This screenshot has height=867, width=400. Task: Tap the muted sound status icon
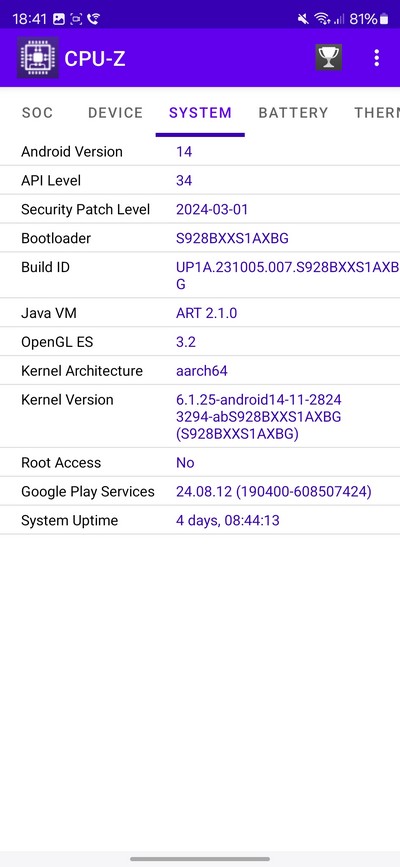[303, 19]
